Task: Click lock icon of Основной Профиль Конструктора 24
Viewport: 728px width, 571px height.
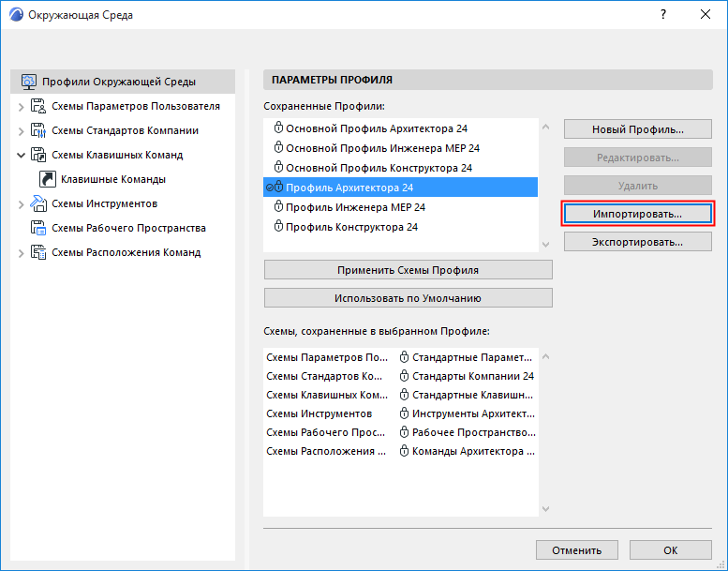Action: [x=278, y=167]
